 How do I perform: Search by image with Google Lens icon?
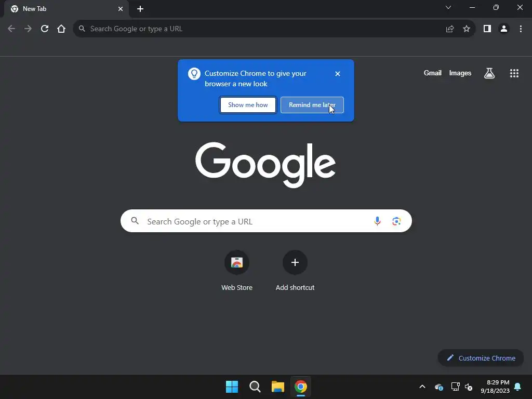[396, 221]
